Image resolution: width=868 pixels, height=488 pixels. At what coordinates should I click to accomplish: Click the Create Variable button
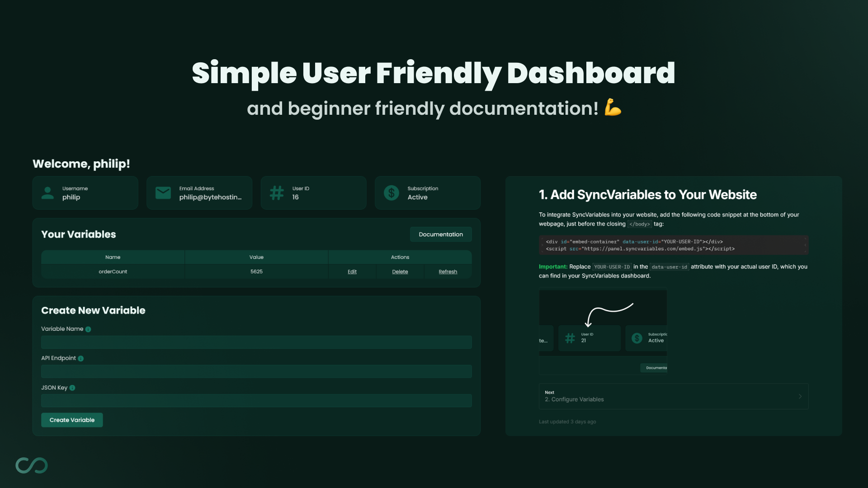(x=72, y=420)
